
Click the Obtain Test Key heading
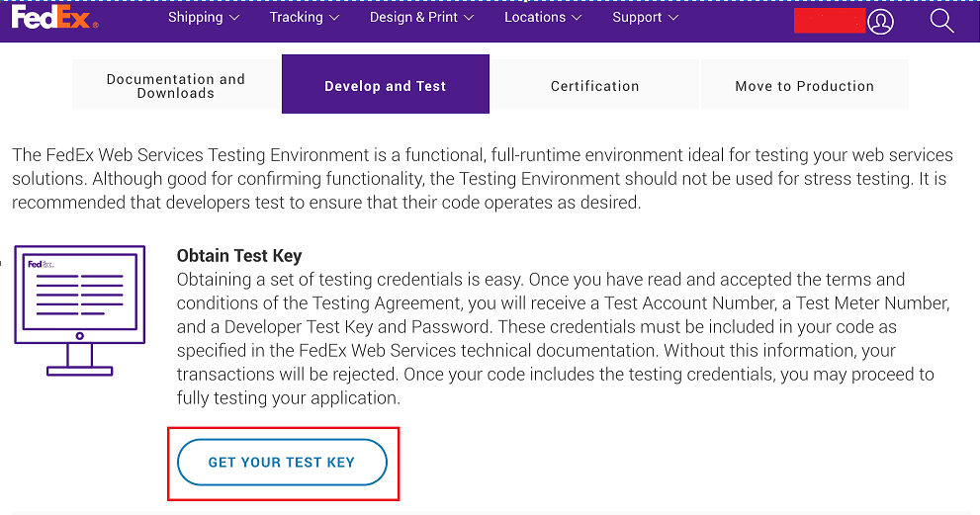pyautogui.click(x=239, y=256)
